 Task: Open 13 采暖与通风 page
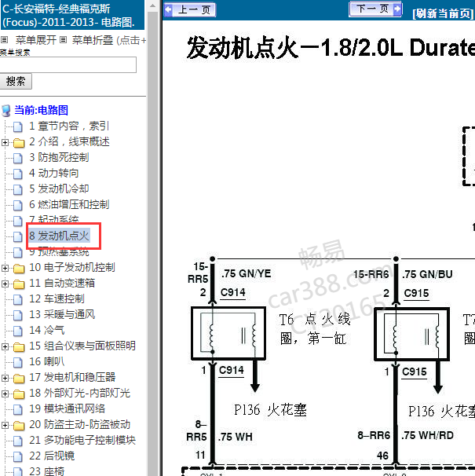coord(62,315)
